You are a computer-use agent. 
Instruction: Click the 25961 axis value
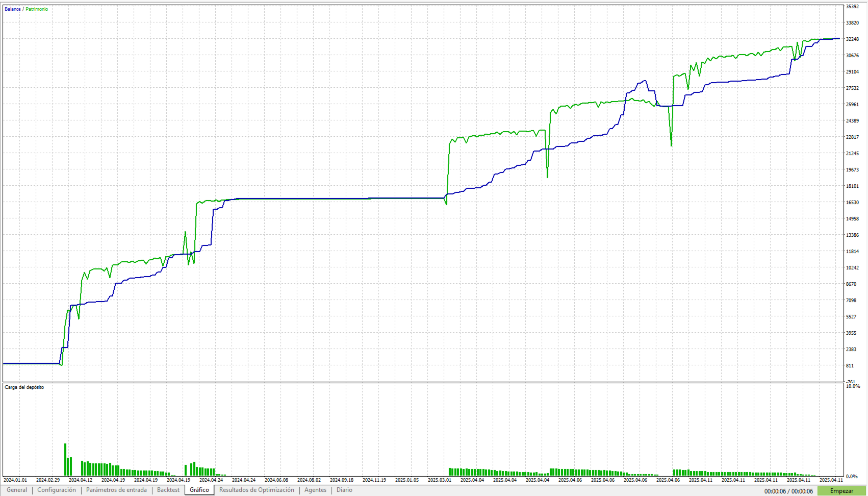[852, 105]
